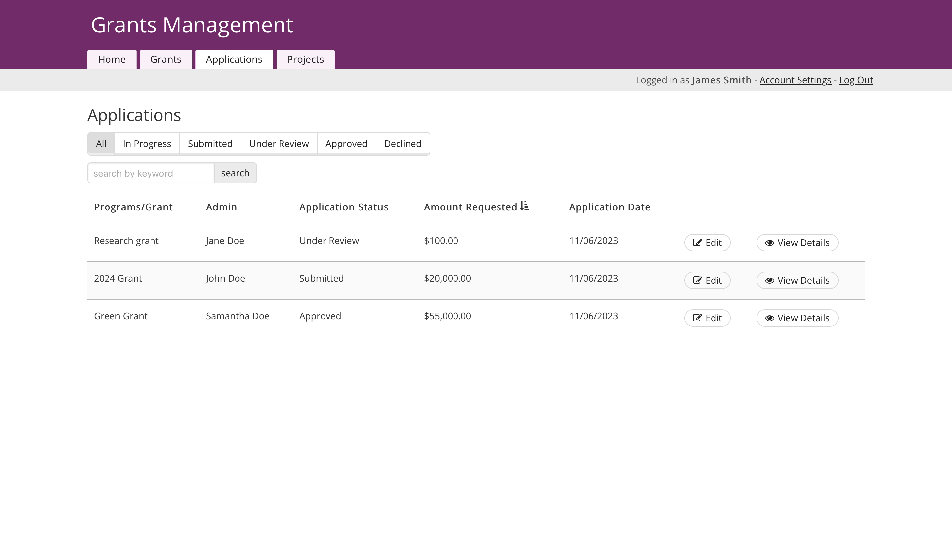Show only Approved applications
952x560 pixels.
click(346, 144)
